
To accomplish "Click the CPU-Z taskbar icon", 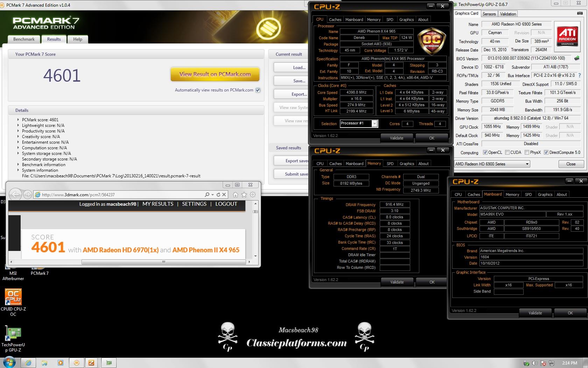I will 91,363.
